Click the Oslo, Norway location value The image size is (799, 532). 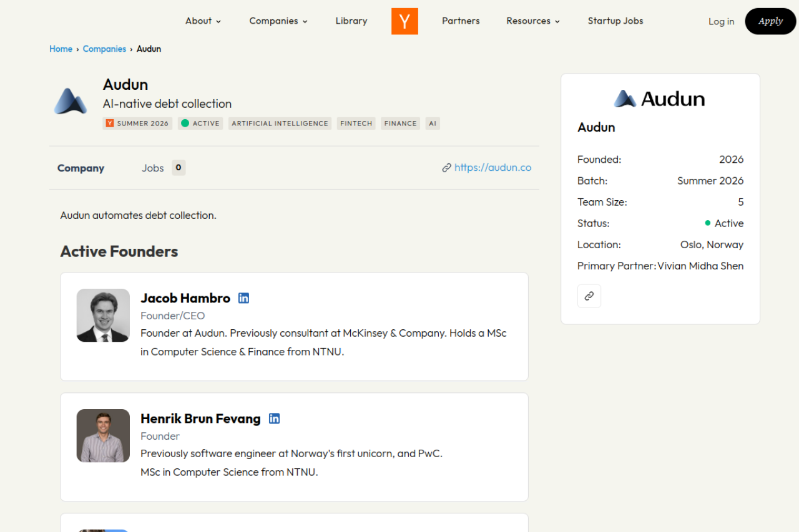click(x=712, y=244)
